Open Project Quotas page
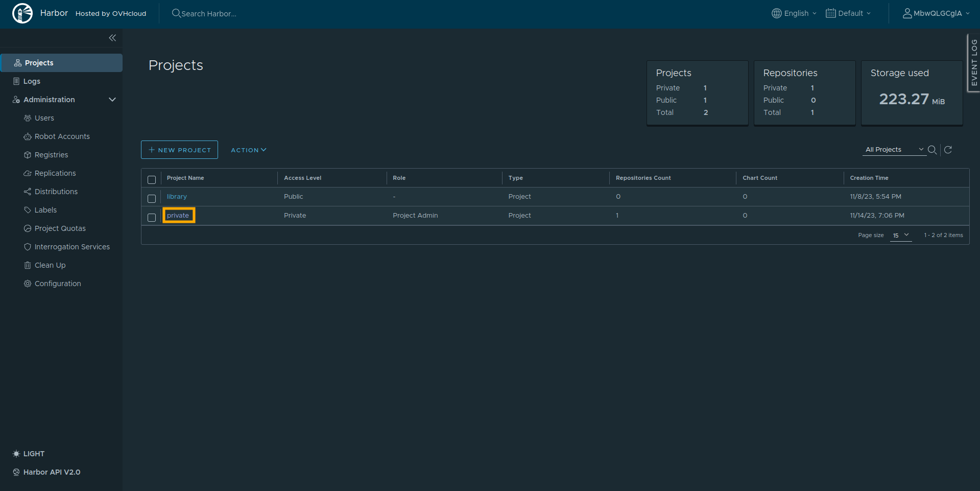 (60, 228)
